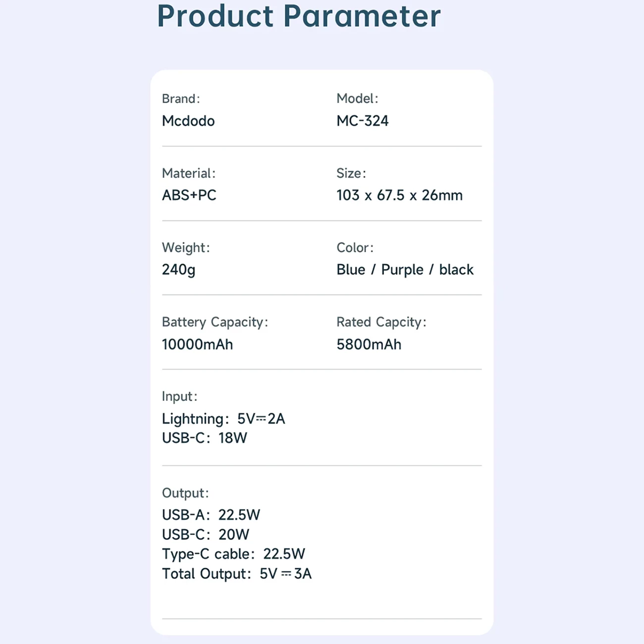Click the 5800mAh rated capacity value
This screenshot has width=644, height=644.
click(x=369, y=344)
